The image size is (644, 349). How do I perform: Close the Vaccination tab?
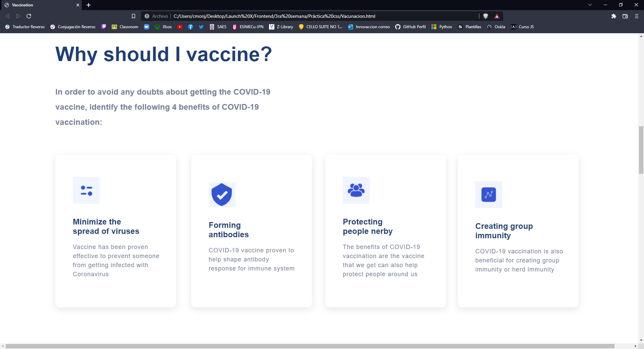(x=78, y=5)
